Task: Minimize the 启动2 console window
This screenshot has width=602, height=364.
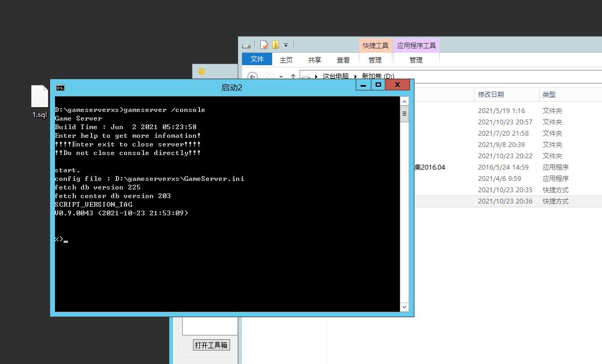Action: click(363, 85)
